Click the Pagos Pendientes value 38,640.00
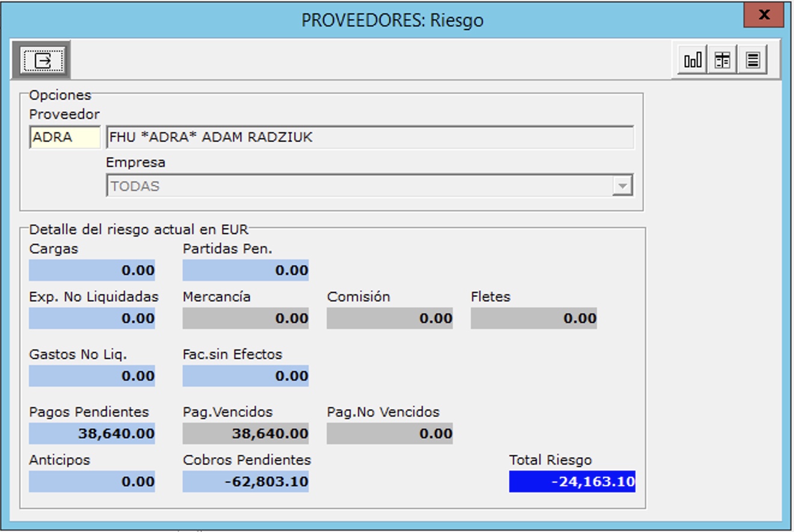794x532 pixels. click(92, 434)
